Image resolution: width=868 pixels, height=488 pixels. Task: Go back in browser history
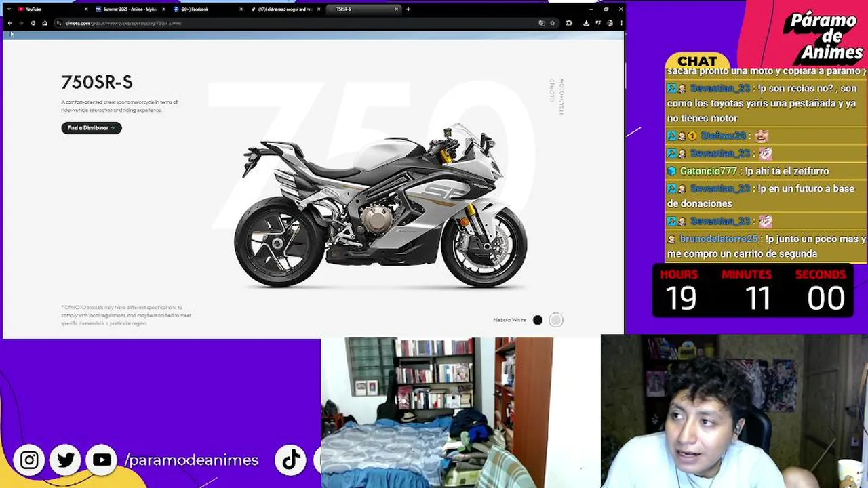pos(9,23)
